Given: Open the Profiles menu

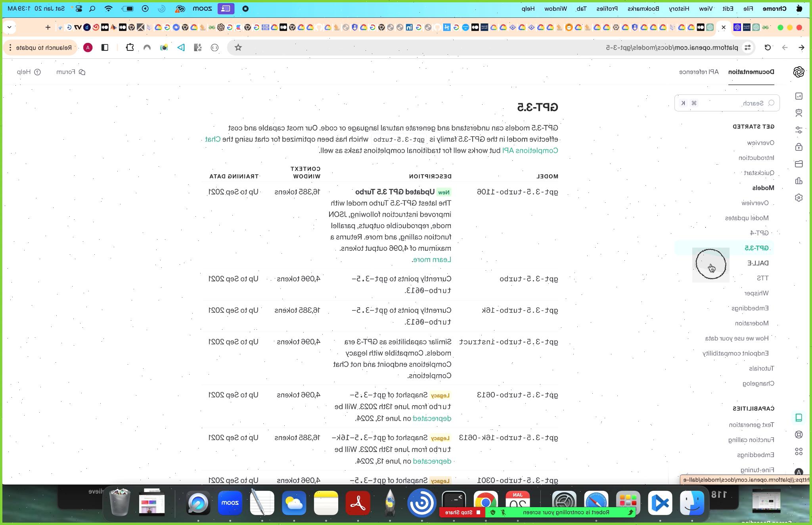Looking at the screenshot, I should [x=607, y=8].
